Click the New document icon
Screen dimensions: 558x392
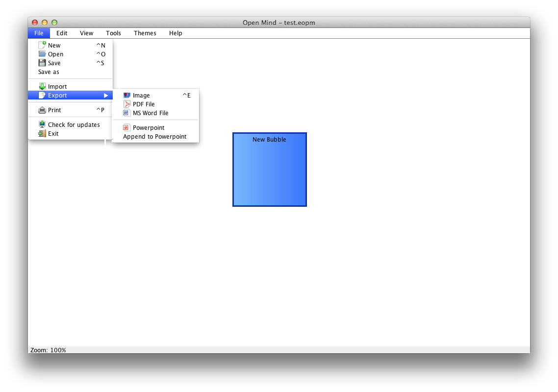[42, 45]
